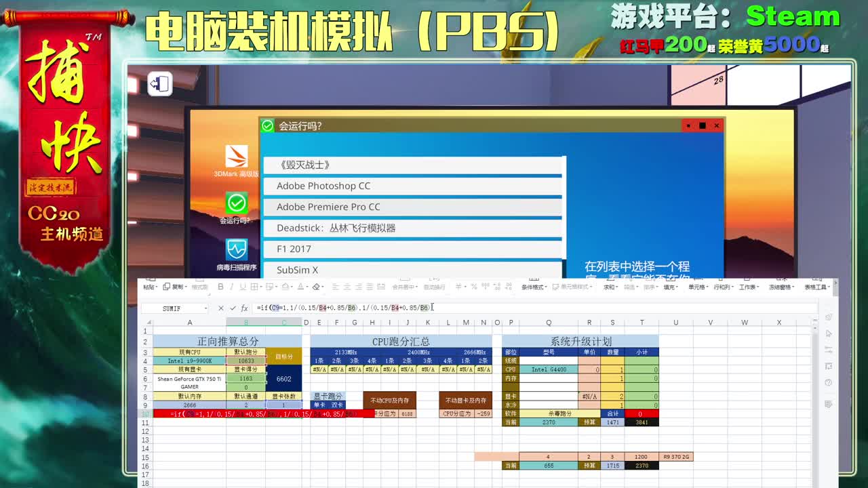Viewport: 868px width, 488px height.
Task: Click the fill color swatch on the toolbar
Action: pyautogui.click(x=283, y=286)
